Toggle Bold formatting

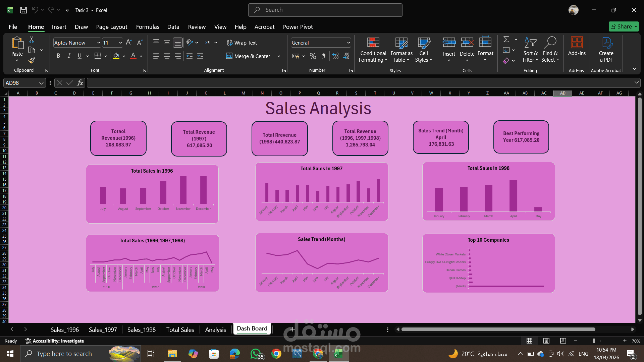(x=58, y=56)
